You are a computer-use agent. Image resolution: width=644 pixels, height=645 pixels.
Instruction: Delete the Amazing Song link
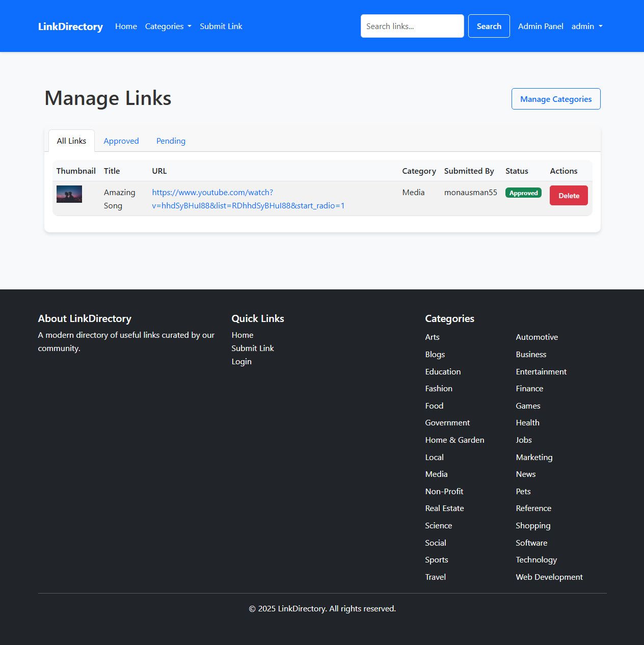point(569,196)
